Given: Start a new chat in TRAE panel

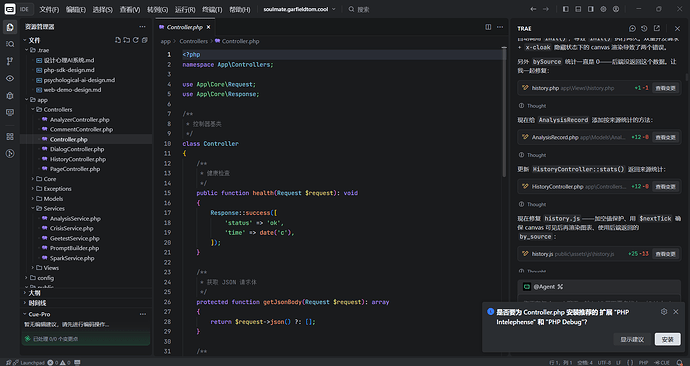Looking at the screenshot, I should coord(632,28).
